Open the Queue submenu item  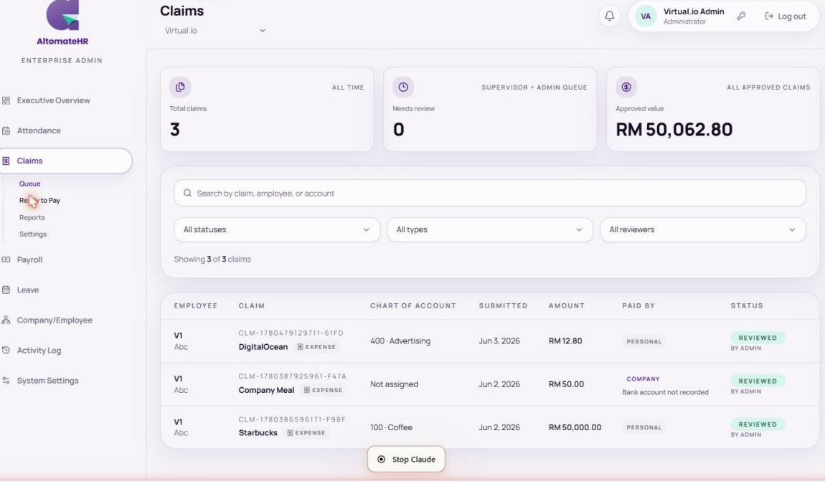point(30,184)
